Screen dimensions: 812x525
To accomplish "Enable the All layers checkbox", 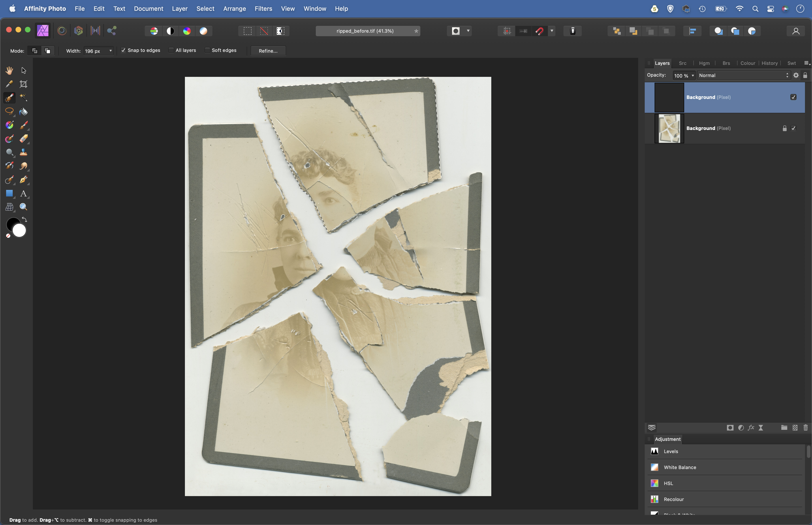I will point(171,50).
